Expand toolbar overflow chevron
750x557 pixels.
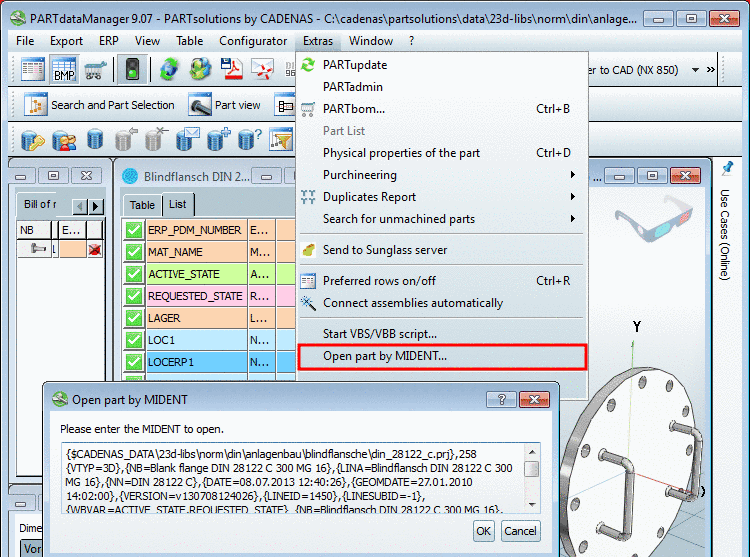(711, 70)
